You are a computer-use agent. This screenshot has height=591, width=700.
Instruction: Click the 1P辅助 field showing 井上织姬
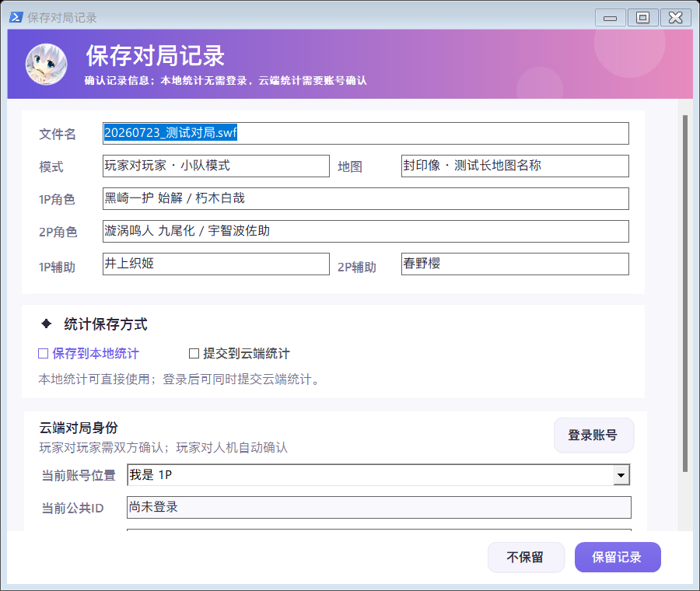click(216, 264)
